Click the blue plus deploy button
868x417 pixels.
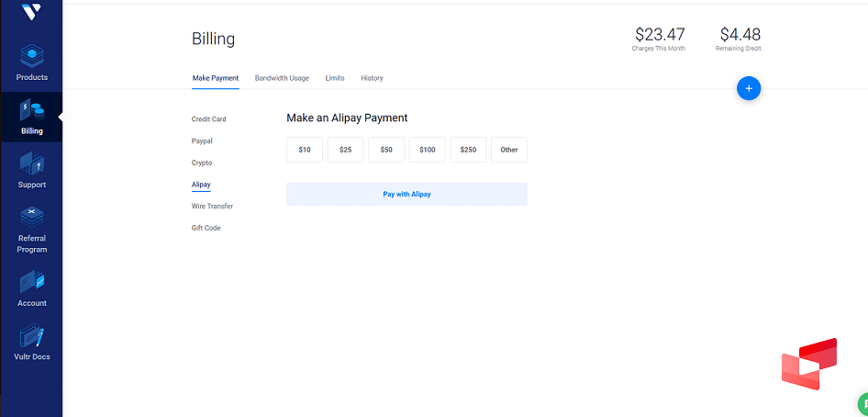(749, 88)
